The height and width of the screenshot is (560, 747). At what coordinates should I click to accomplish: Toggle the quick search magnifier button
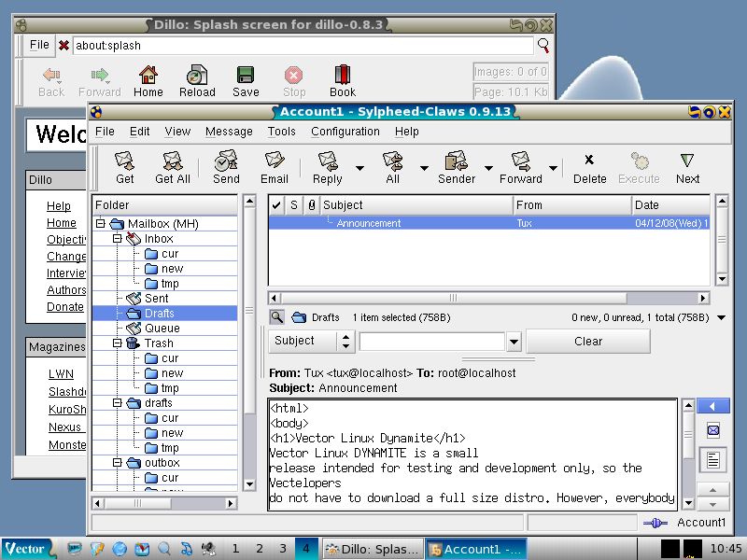pos(277,317)
